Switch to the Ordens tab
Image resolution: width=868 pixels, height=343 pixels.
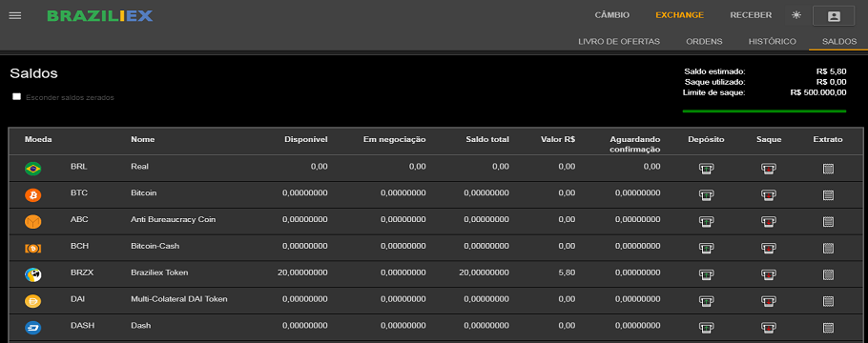click(704, 42)
